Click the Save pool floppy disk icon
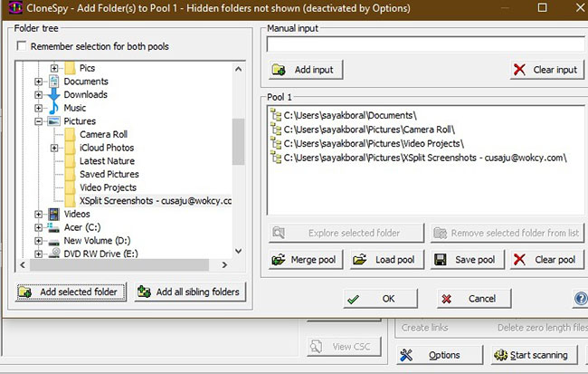The height and width of the screenshot is (374, 588). coord(441,260)
